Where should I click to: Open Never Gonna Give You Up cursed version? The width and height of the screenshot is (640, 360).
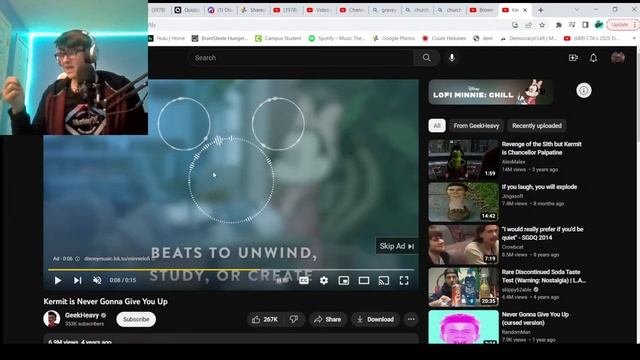click(535, 318)
